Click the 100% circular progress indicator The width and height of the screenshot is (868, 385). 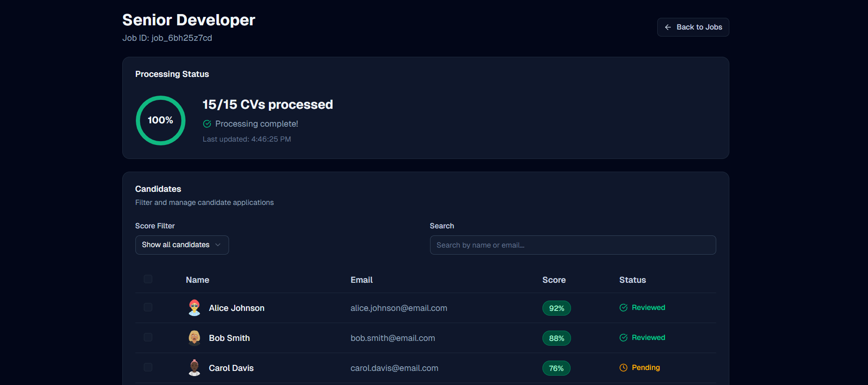(x=161, y=121)
